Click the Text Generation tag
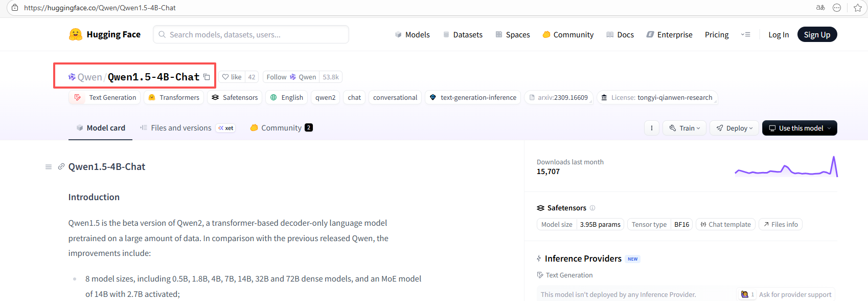The image size is (868, 301). click(x=105, y=98)
